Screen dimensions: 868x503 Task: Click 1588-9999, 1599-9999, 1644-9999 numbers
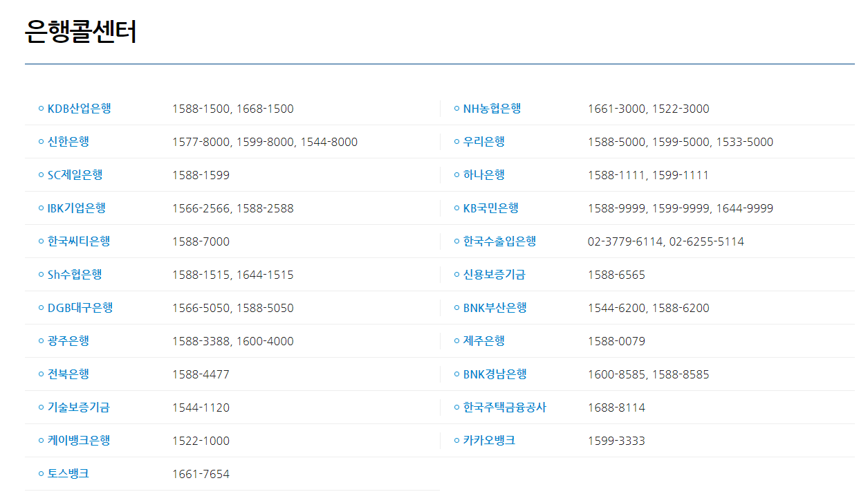(x=681, y=208)
